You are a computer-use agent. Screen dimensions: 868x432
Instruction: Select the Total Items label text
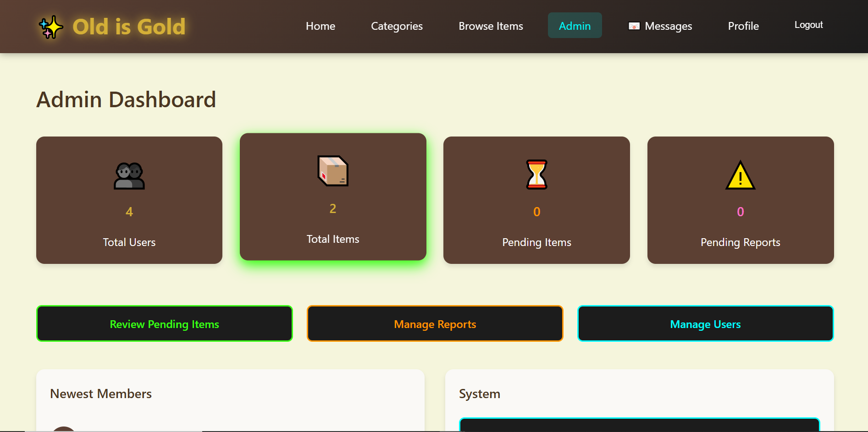333,239
